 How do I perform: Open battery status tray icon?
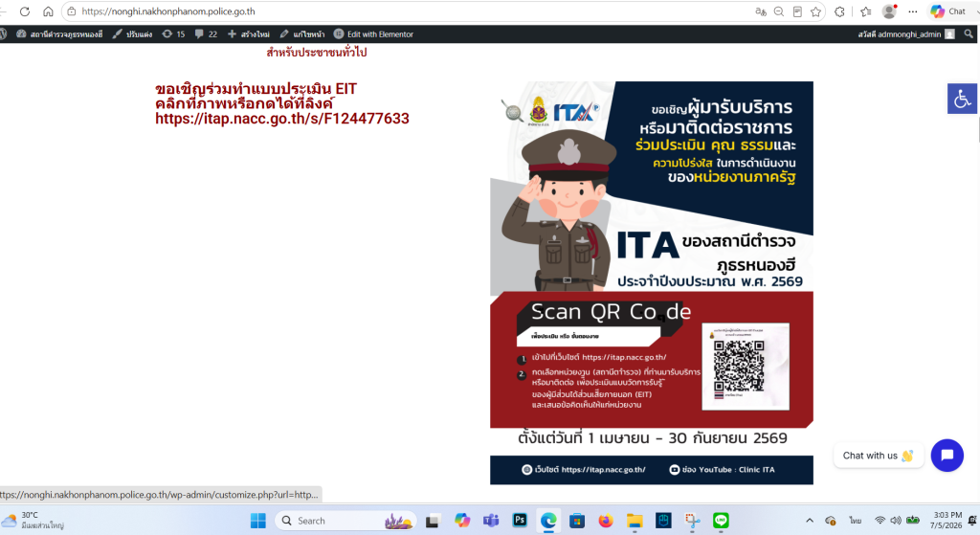[x=912, y=520]
